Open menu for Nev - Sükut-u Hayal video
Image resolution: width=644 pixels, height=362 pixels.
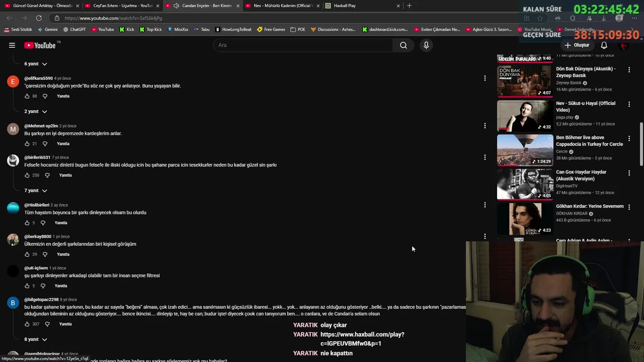[x=629, y=104]
